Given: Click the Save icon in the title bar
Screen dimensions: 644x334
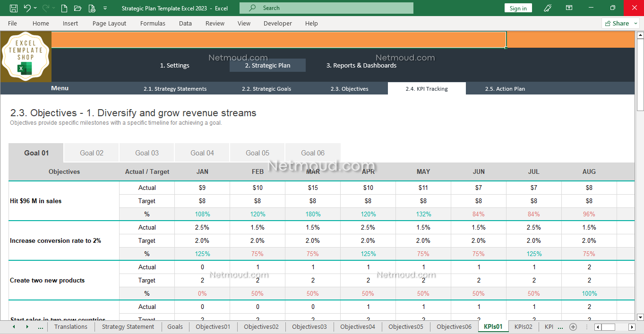Looking at the screenshot, I should (14, 8).
